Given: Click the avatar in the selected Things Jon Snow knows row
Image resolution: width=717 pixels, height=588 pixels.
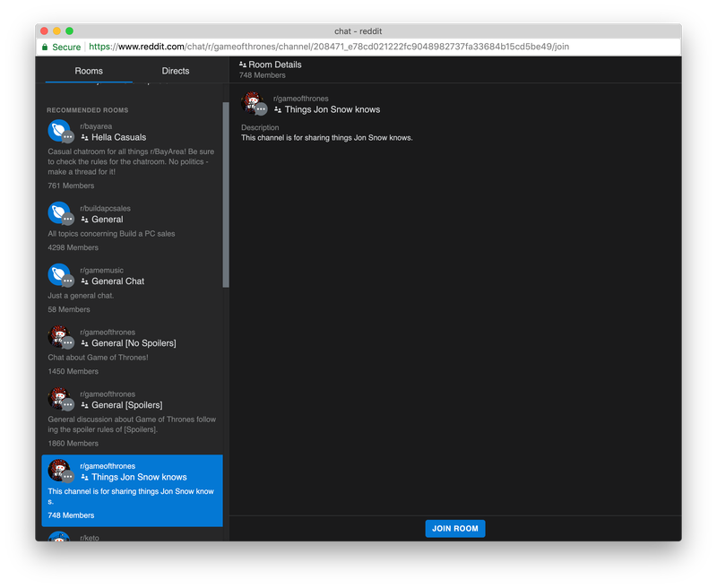Looking at the screenshot, I should coord(60,471).
